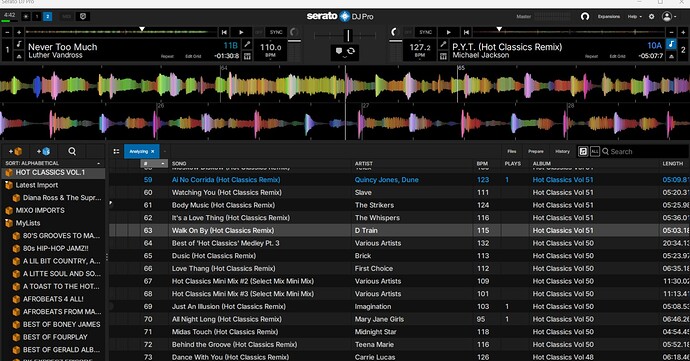Play deck 1 track Never Too Much
This screenshot has height=361, width=690.
click(x=241, y=32)
